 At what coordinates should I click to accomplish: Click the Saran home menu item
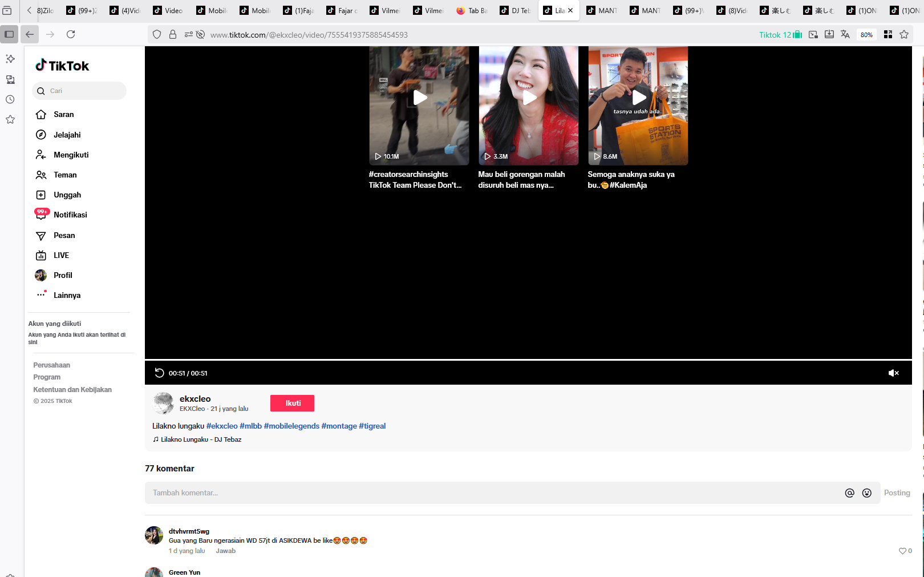coord(63,115)
